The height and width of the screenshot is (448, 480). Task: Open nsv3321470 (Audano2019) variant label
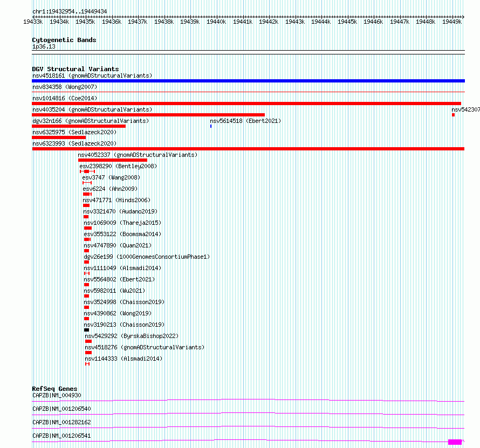pyautogui.click(x=120, y=211)
